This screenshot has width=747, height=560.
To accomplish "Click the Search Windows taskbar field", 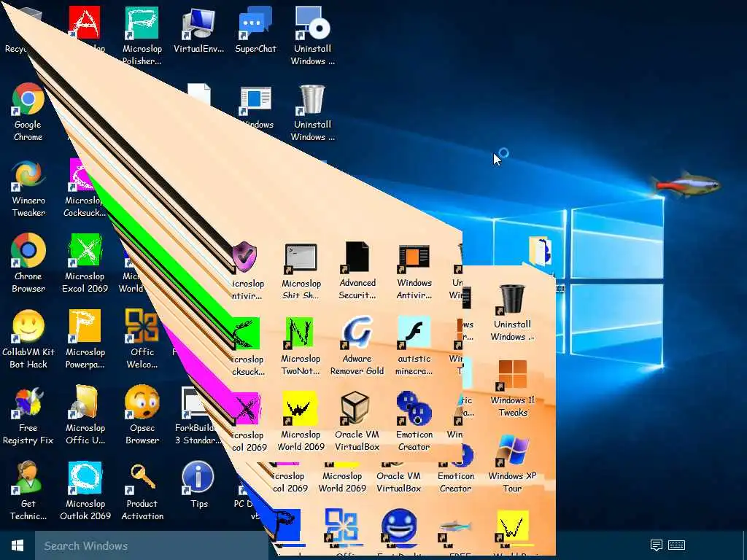I will tap(152, 545).
